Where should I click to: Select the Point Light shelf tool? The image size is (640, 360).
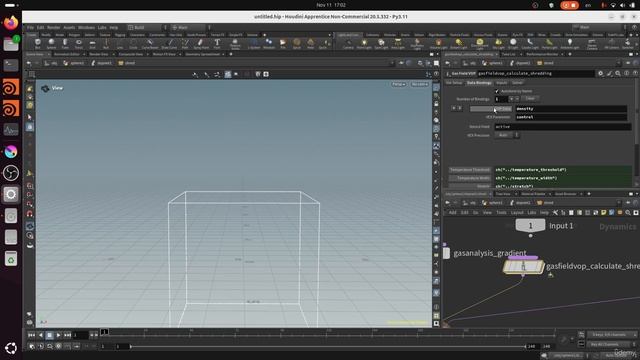click(364, 43)
